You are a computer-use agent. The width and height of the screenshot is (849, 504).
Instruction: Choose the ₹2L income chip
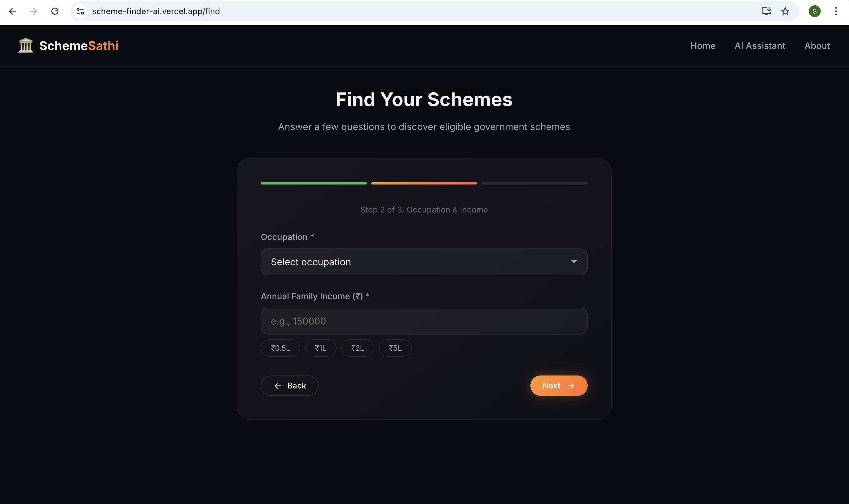tap(358, 348)
